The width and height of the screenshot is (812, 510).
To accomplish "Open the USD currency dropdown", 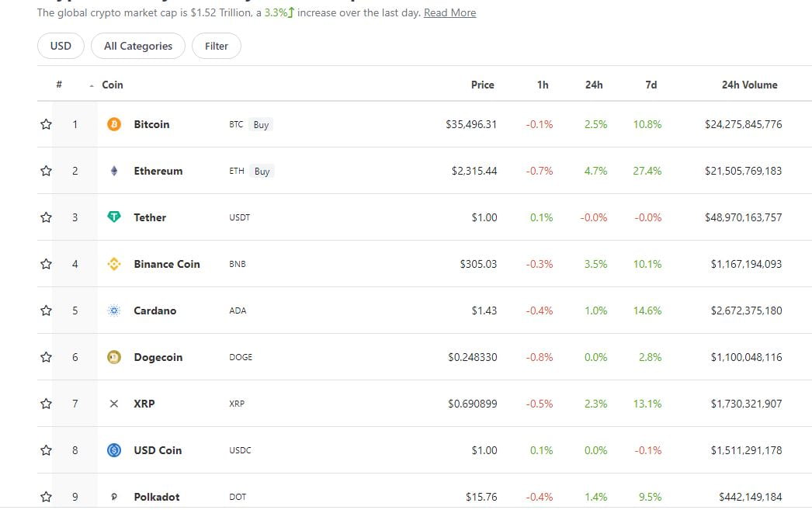I will click(x=61, y=46).
